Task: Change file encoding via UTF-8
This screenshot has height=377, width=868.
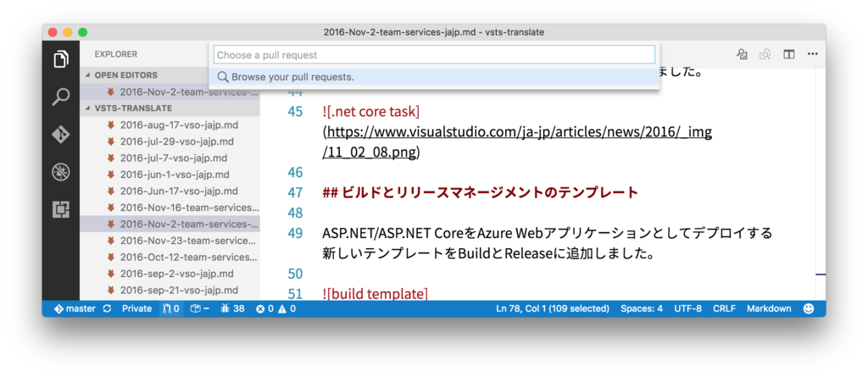Action: point(687,308)
